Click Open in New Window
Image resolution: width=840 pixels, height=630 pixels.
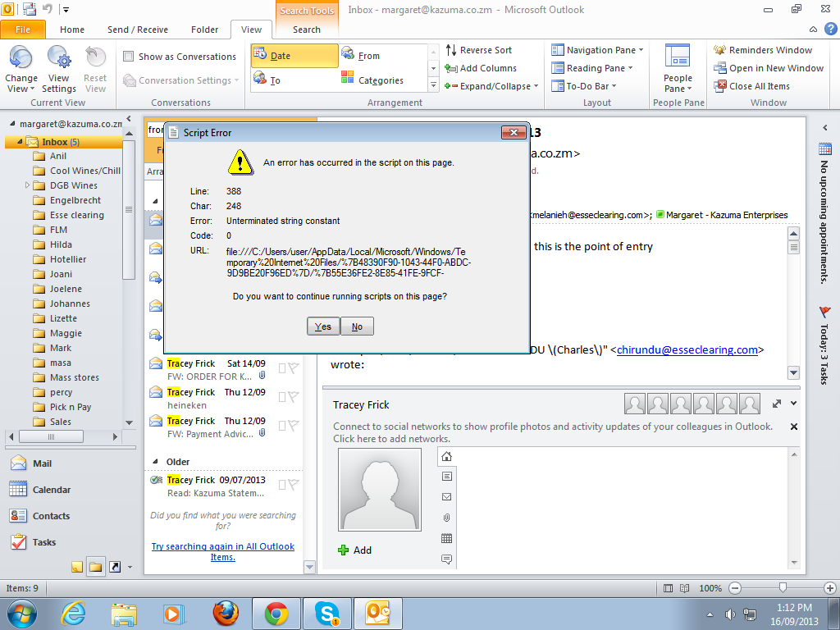click(769, 68)
